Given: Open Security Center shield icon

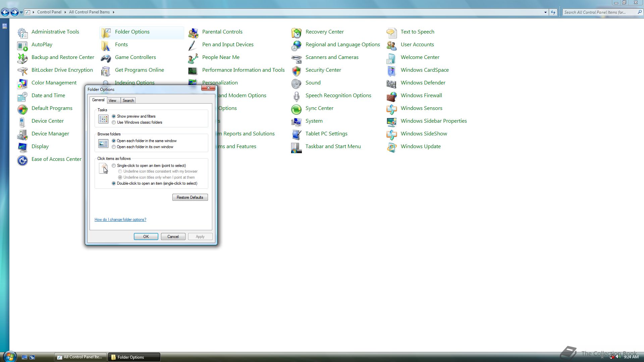Looking at the screenshot, I should 297,71.
